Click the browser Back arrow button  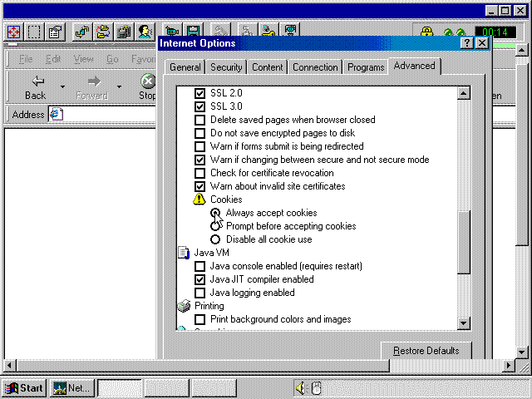35,87
